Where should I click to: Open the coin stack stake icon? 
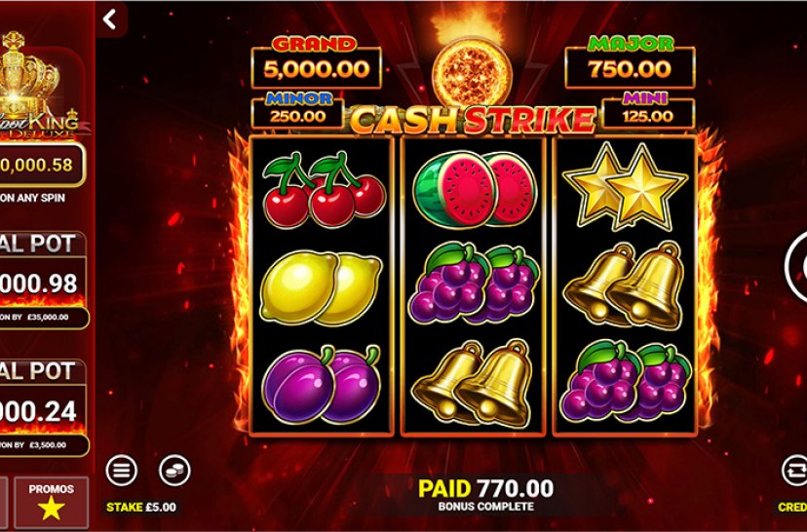click(x=174, y=471)
